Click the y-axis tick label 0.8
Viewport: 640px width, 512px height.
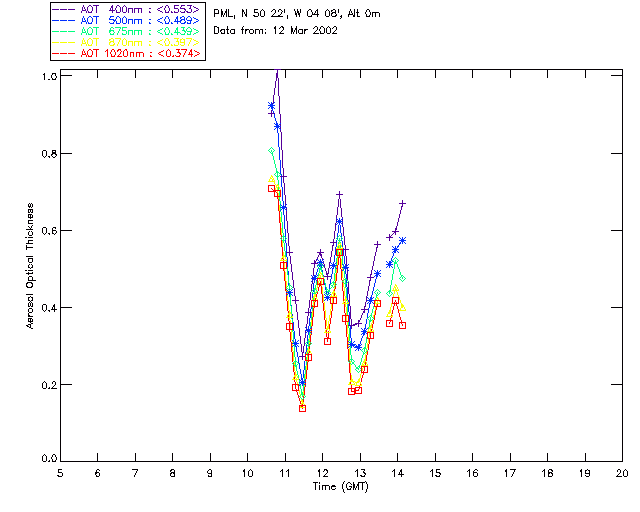(x=49, y=154)
